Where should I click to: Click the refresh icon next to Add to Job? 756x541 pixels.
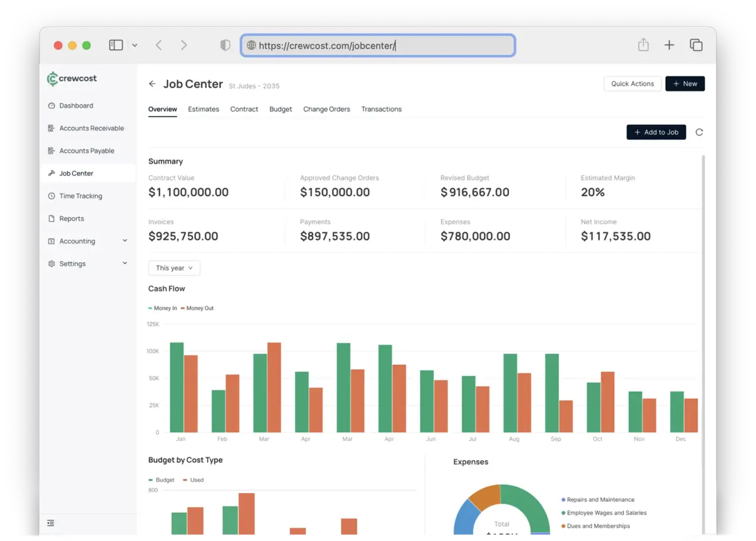tap(699, 132)
